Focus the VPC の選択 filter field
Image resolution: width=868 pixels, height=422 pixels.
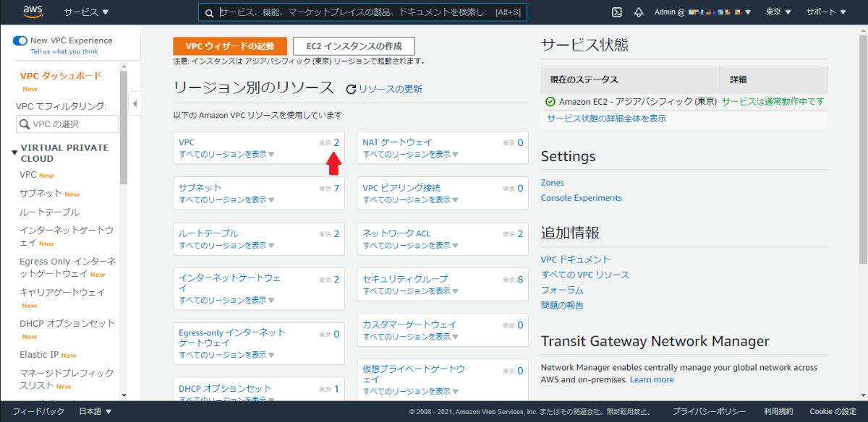tap(67, 124)
